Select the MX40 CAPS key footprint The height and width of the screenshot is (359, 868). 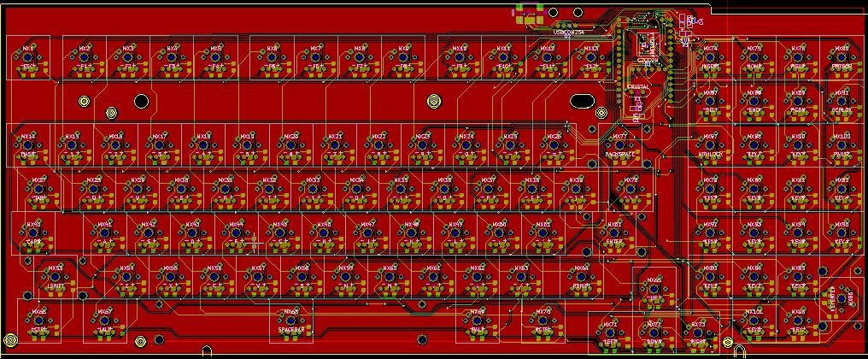(x=34, y=234)
